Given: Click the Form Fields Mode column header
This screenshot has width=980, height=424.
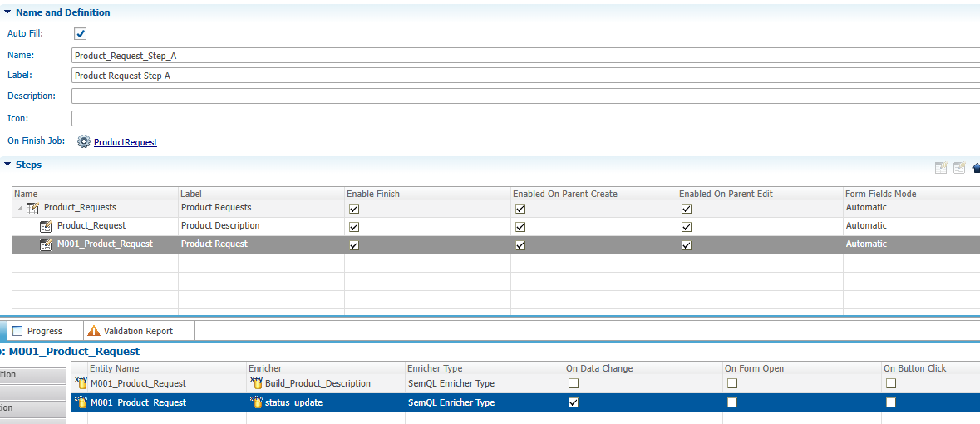Looking at the screenshot, I should coord(912,194).
